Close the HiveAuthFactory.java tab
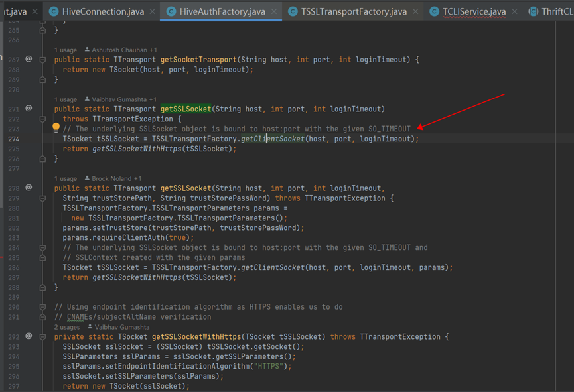Image resolution: width=574 pixels, height=392 pixels. click(x=274, y=12)
